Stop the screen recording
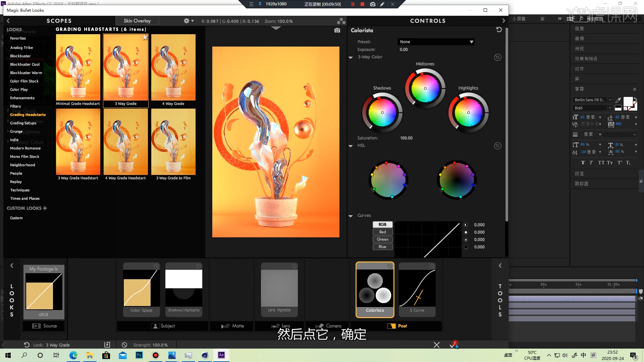644x362 pixels. 362,4
